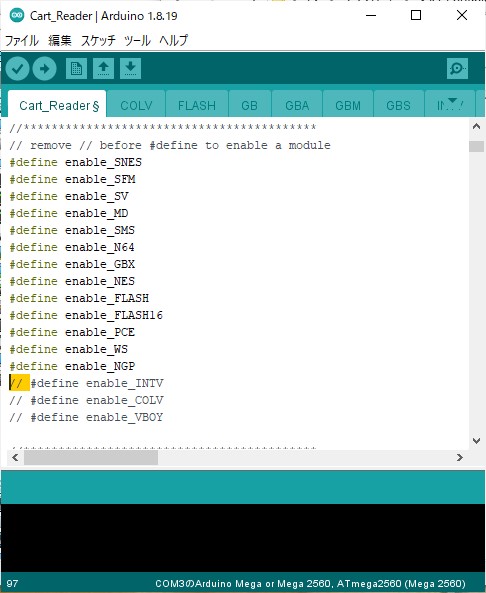Open the ヘルプ menu
Viewport: 486px width, 593px height.
[174, 40]
